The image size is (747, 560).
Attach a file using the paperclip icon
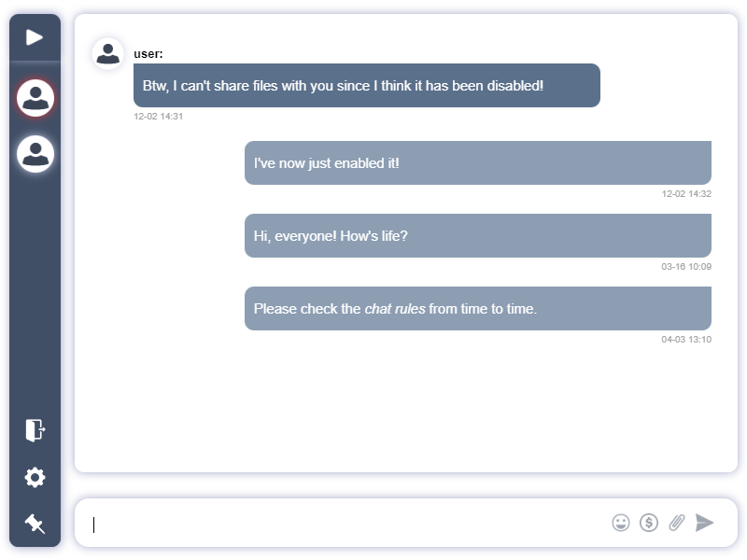point(678,523)
